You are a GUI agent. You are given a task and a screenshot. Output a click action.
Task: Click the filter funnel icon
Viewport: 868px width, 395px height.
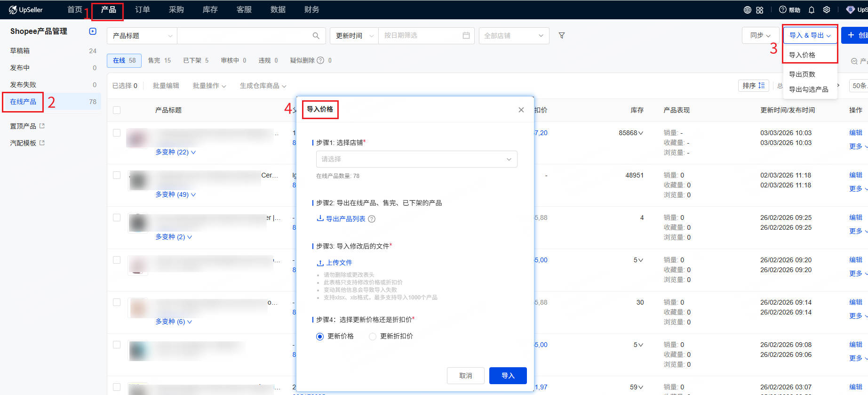click(x=561, y=35)
